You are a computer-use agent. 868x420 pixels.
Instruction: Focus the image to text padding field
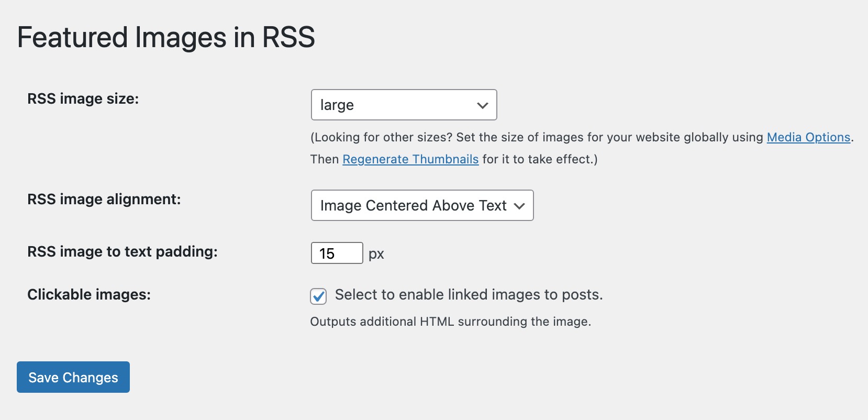(337, 253)
